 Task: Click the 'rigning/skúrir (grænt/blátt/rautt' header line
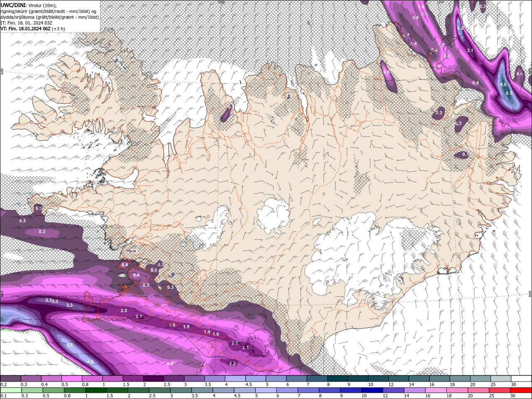49,11
